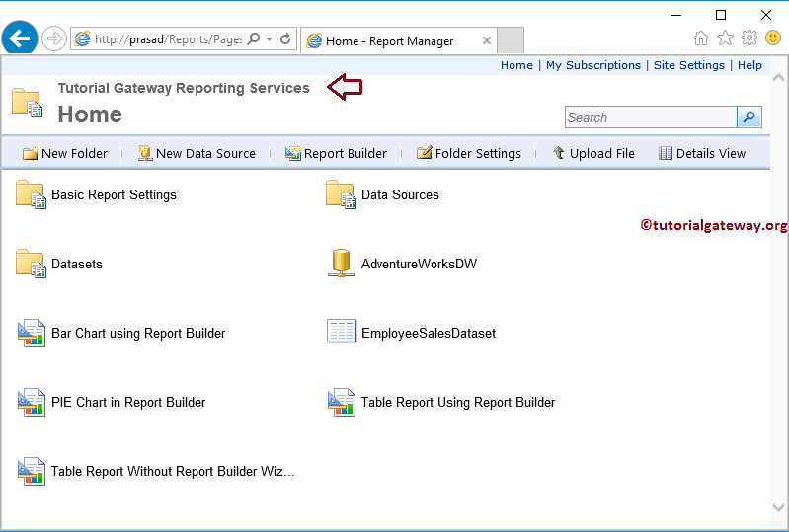Screen dimensions: 789x532
Task: Click Table Report Without Report Builder Wiz icon
Action: click(32, 471)
